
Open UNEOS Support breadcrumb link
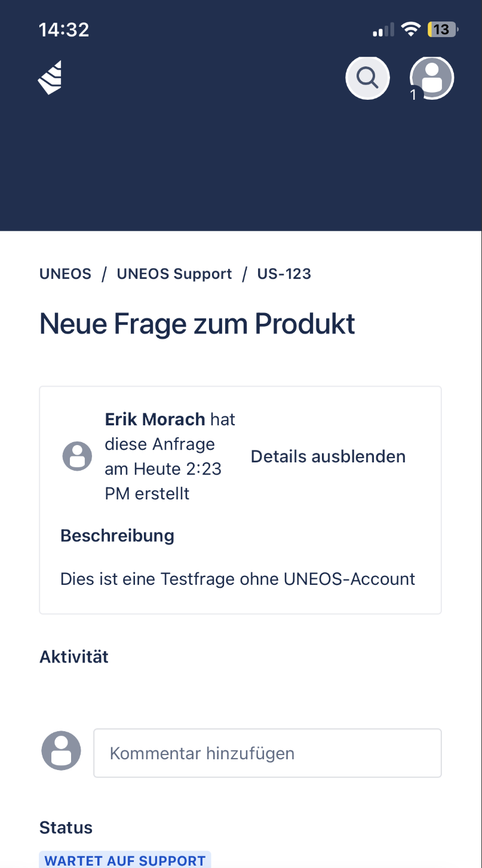[174, 274]
